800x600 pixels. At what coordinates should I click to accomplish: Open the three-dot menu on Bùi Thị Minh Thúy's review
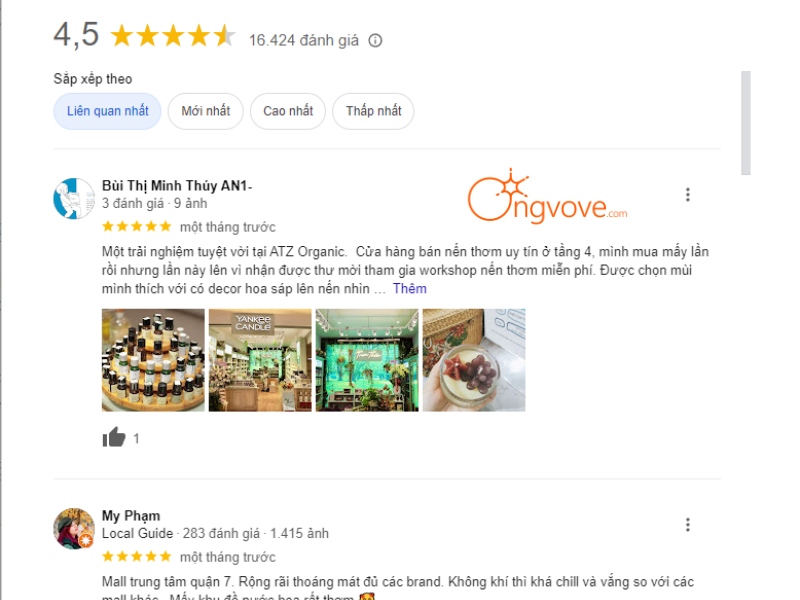pos(687,194)
